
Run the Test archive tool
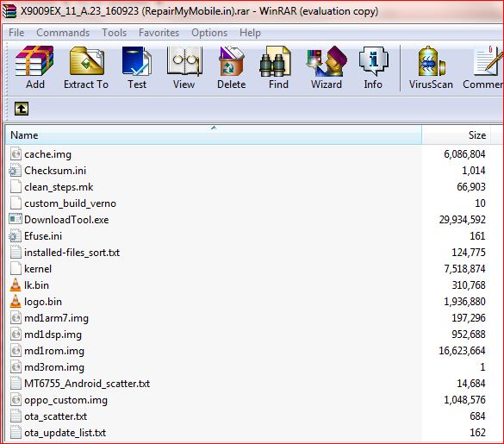tap(137, 67)
